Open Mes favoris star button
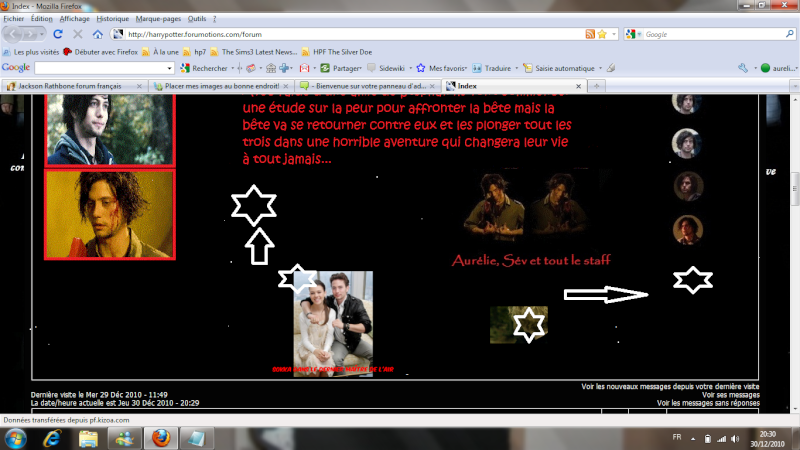This screenshot has height=450, width=800. (441, 68)
